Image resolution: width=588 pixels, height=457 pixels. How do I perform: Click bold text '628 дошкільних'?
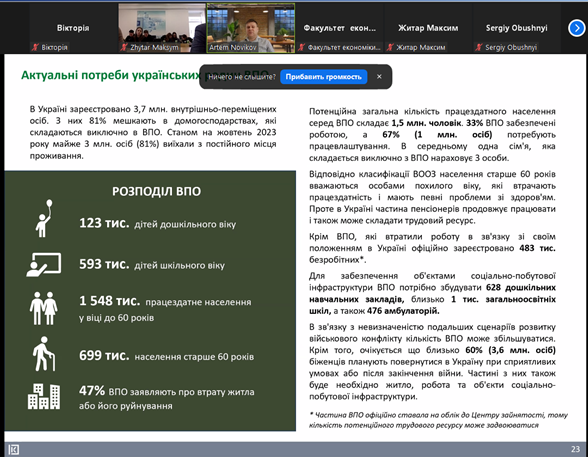[x=521, y=288]
